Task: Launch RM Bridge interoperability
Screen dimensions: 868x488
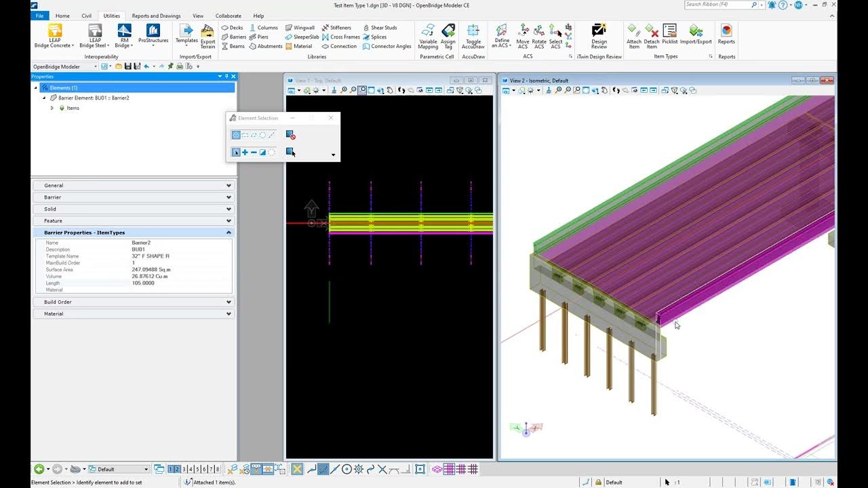Action: coord(124,36)
